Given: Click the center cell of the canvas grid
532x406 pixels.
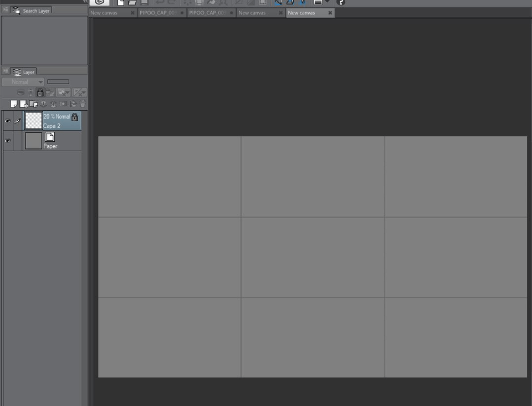Looking at the screenshot, I should click(313, 257).
